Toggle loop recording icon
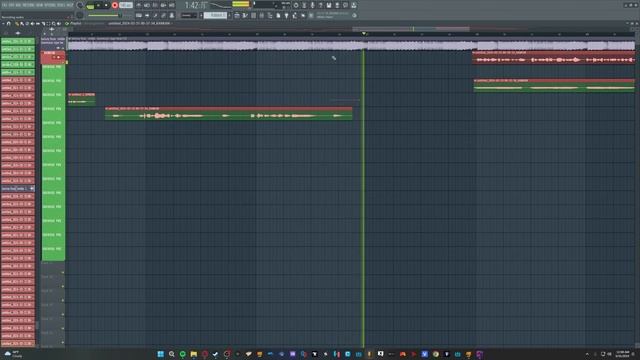Screen dimensions: 640x360 coord(171,5)
